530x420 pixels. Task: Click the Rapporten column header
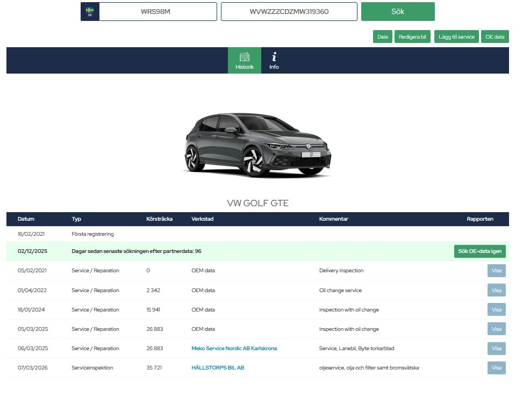pyautogui.click(x=479, y=219)
